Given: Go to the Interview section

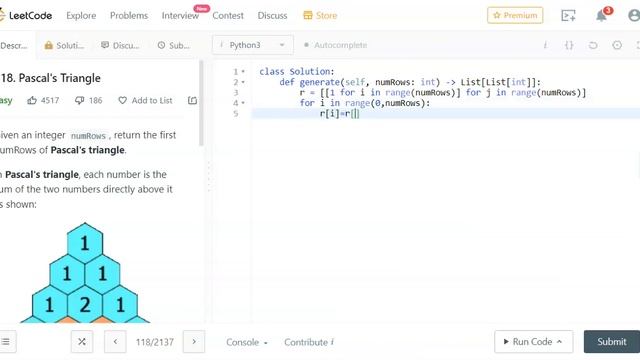Looking at the screenshot, I should (180, 16).
